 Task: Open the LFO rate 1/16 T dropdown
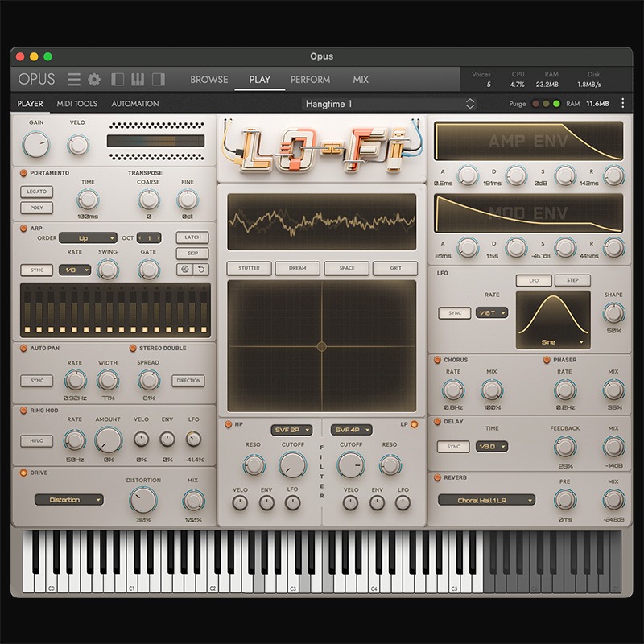(x=492, y=313)
